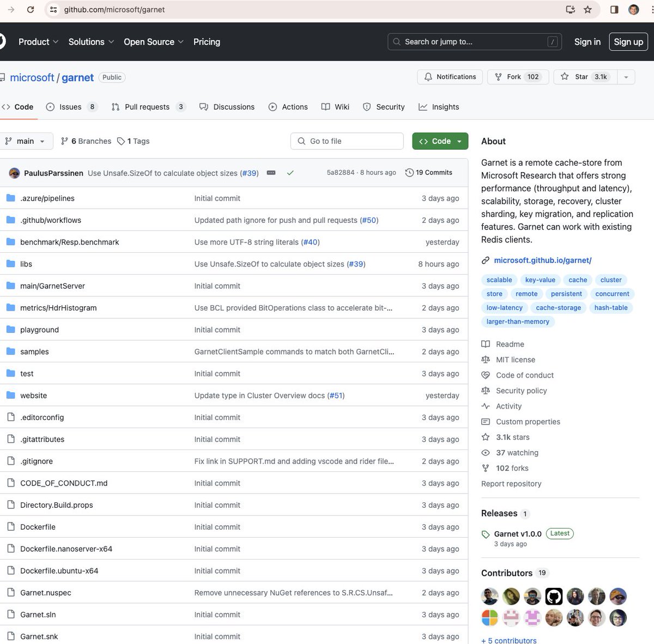Switch to the Issues tab
The image size is (654, 644).
pos(72,107)
